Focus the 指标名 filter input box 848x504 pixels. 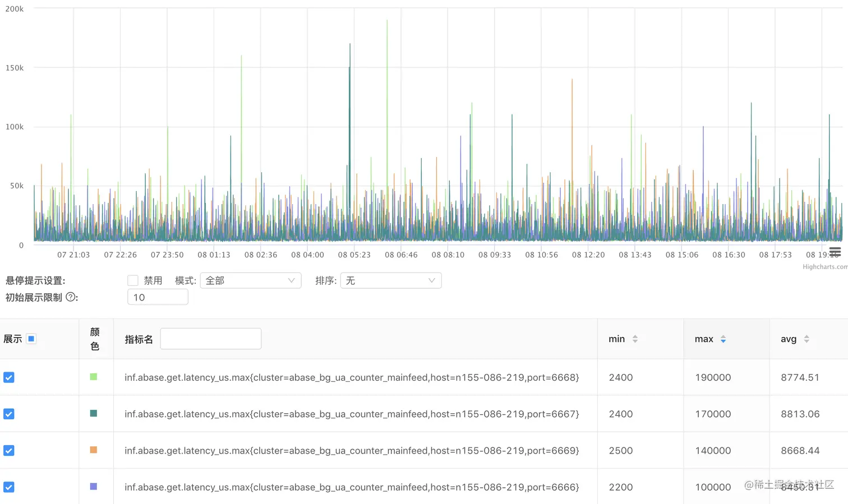point(211,339)
